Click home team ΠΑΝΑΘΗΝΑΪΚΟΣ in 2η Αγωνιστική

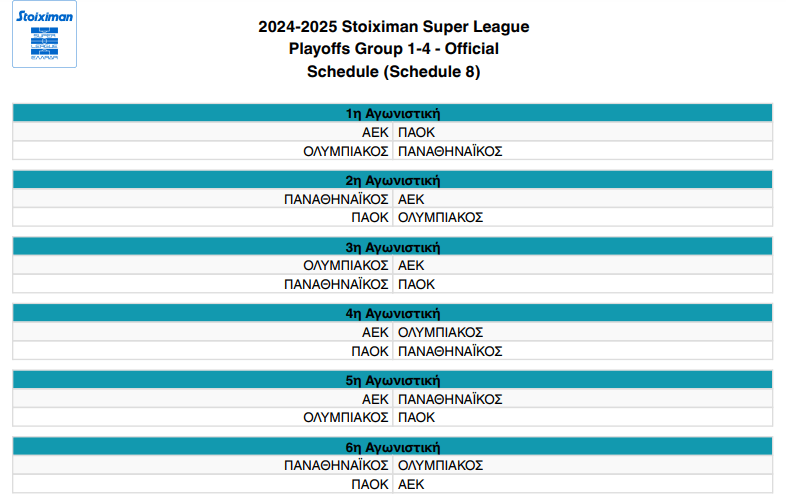click(x=336, y=199)
